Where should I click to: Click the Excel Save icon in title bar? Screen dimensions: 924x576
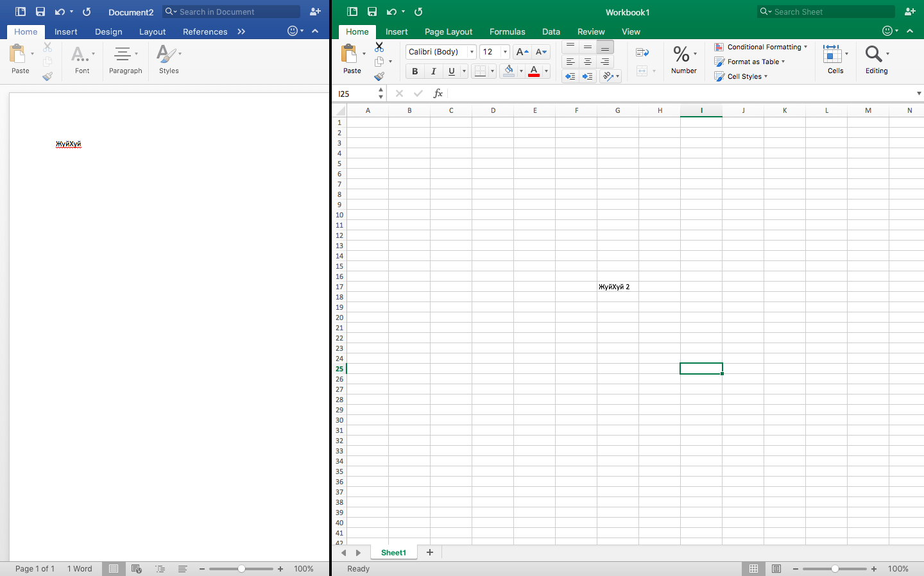tap(372, 12)
